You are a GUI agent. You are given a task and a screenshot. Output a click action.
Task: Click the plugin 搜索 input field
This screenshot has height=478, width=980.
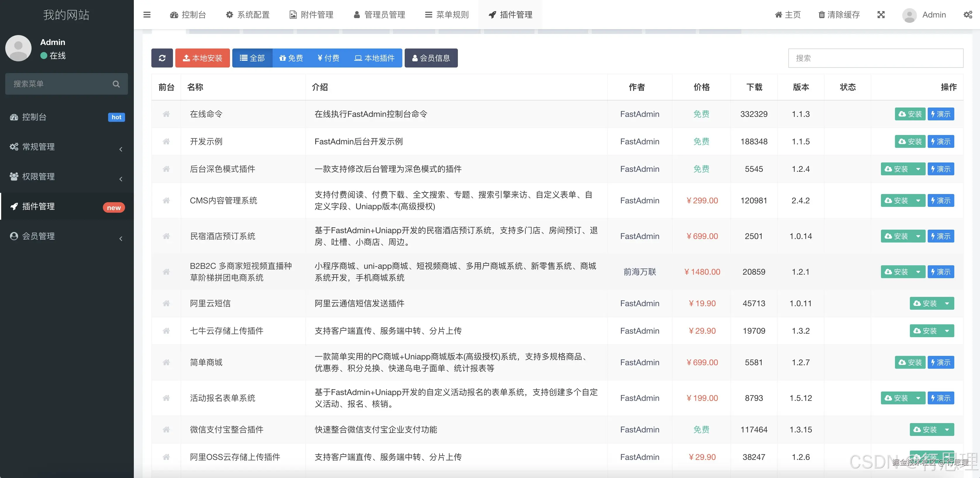[x=875, y=58]
